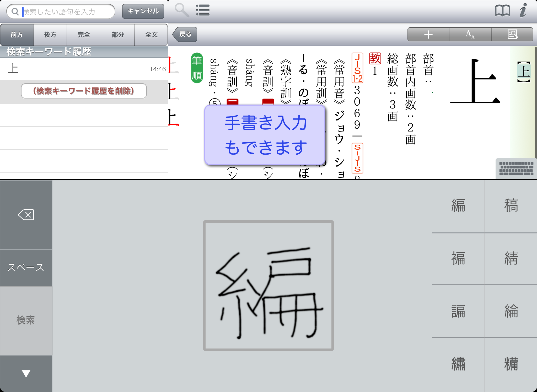537x392 pixels.
Task: Click 検索キーワード履歴を削除 button
Action: click(84, 91)
